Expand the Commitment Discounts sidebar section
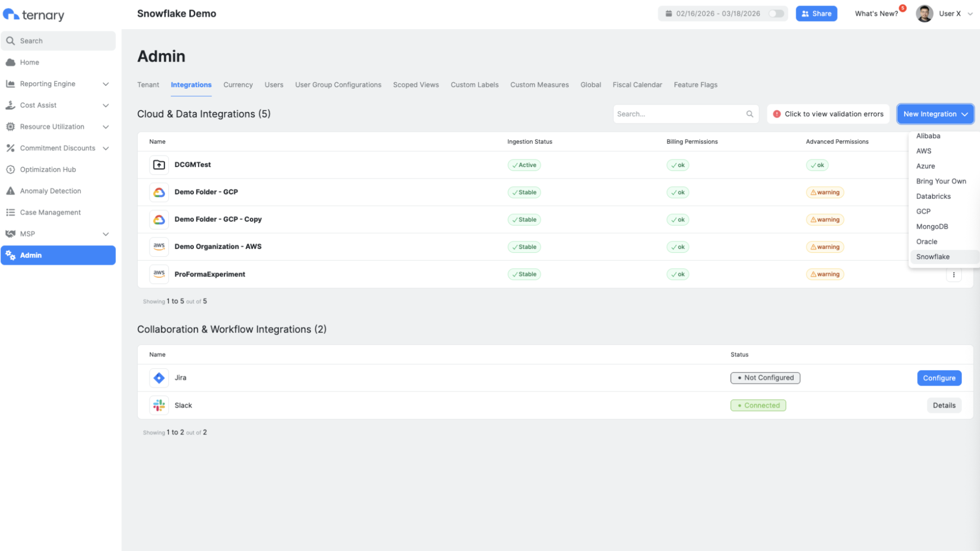 pos(105,148)
